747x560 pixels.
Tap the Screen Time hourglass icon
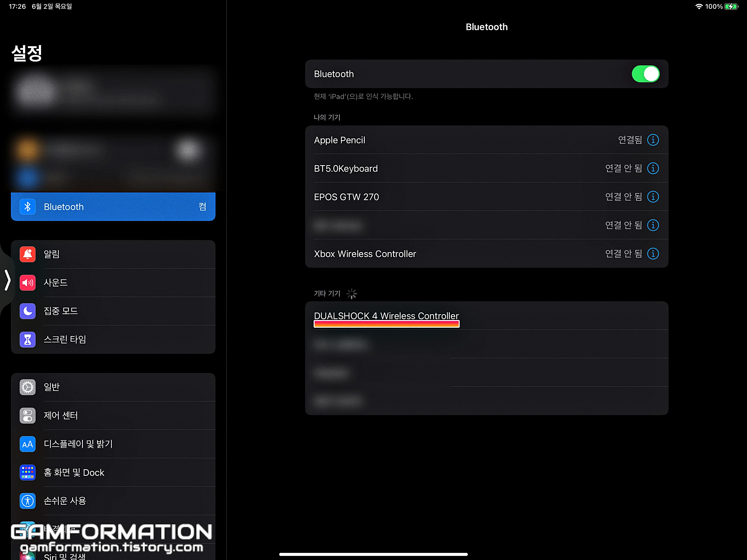[x=28, y=339]
